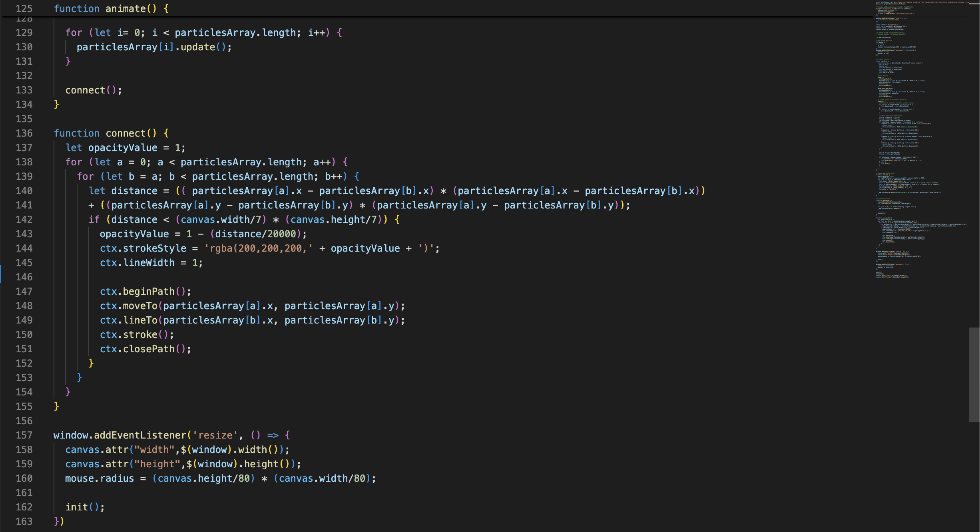Click 'for (let i= 0;' loop line
980x532 pixels.
(204, 33)
